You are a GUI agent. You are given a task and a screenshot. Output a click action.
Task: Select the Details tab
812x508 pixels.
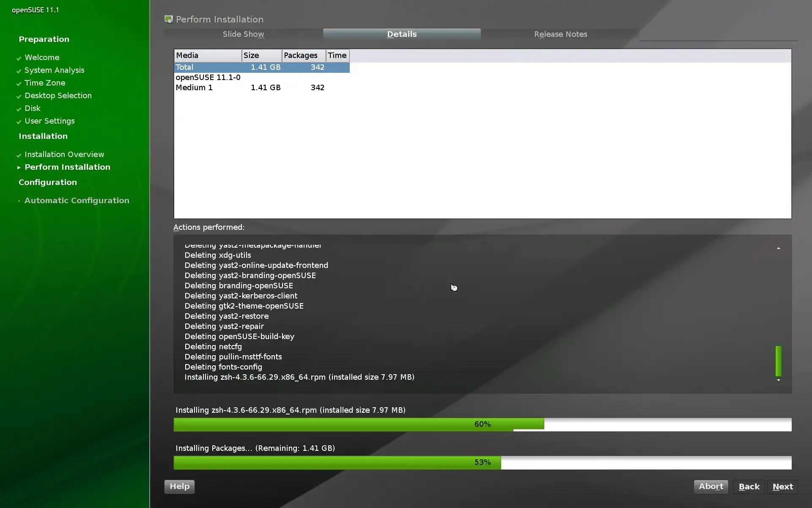click(x=402, y=34)
